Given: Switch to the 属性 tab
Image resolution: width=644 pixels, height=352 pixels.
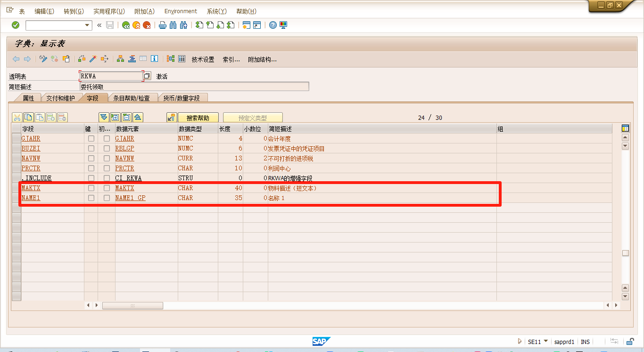Looking at the screenshot, I should pyautogui.click(x=28, y=98).
